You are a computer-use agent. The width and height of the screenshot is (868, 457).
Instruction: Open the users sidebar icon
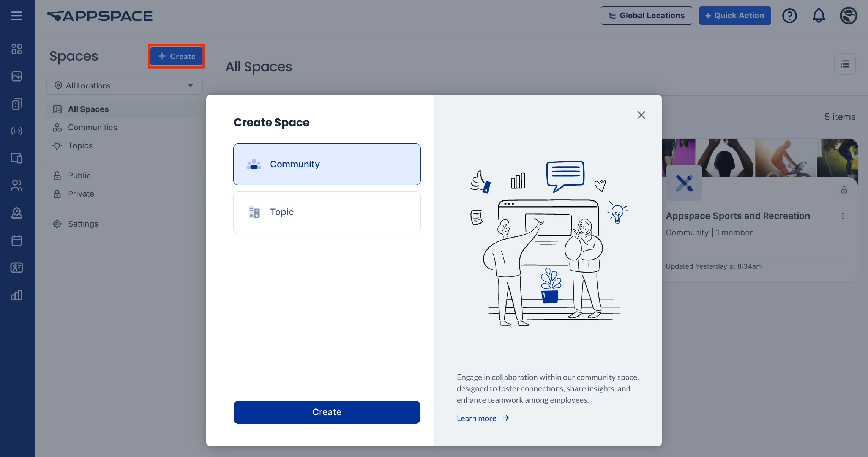[x=17, y=186]
